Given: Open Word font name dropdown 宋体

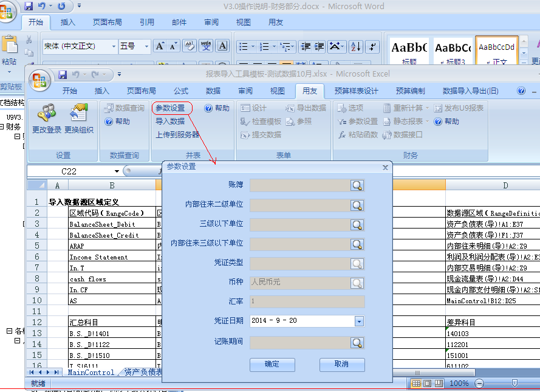Looking at the screenshot, I should click(x=114, y=46).
